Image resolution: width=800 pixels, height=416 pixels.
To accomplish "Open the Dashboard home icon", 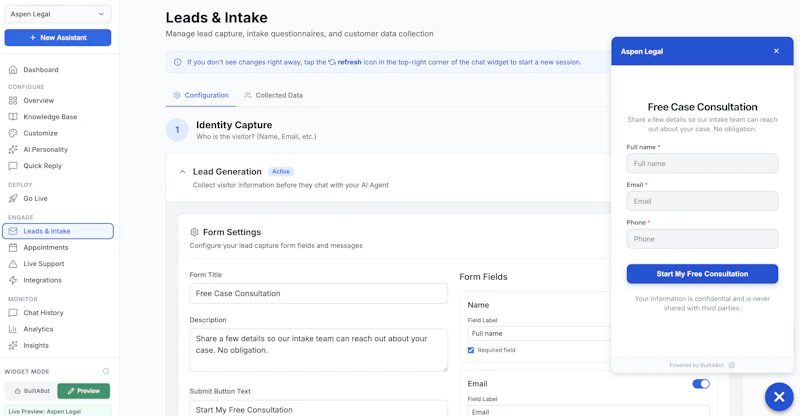I will (x=13, y=70).
